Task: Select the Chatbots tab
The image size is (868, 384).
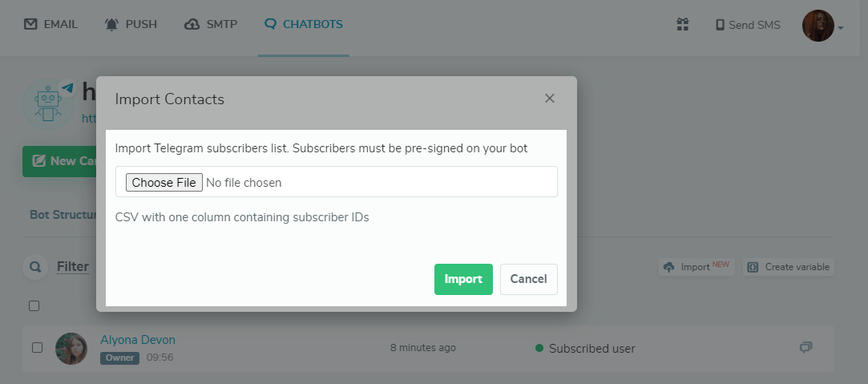Action: tap(304, 24)
